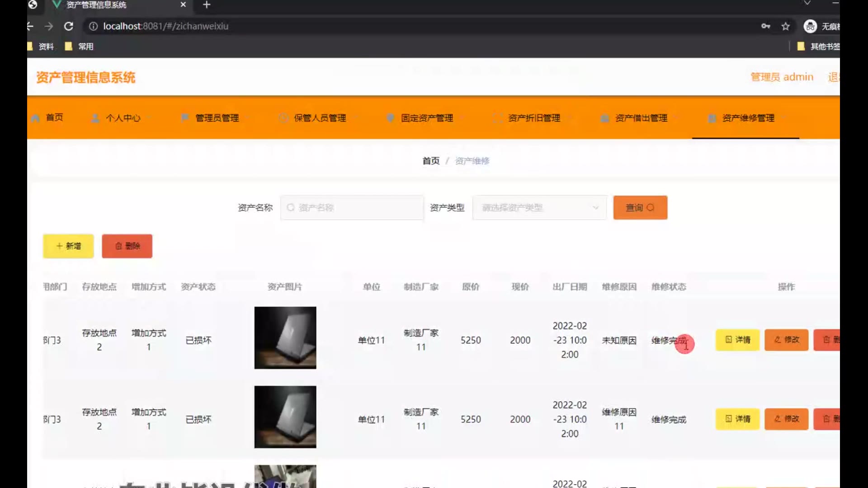Image resolution: width=868 pixels, height=488 pixels.
Task: Open 详情 for the 维修原因11 row
Action: pos(737,419)
